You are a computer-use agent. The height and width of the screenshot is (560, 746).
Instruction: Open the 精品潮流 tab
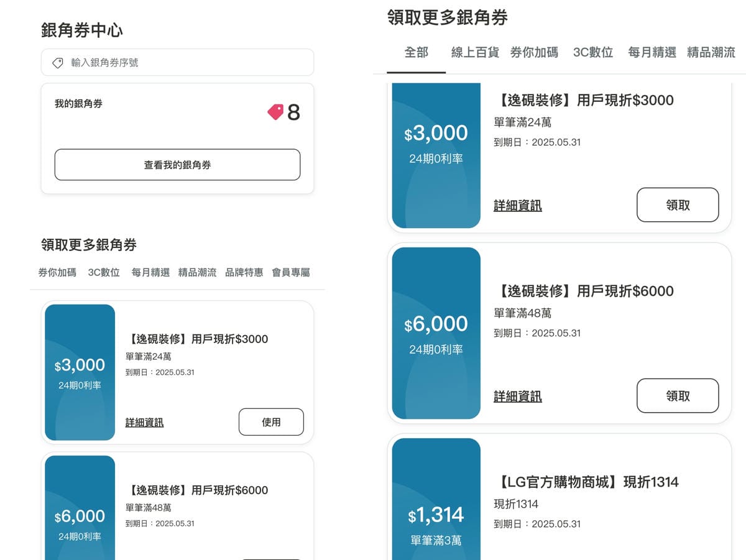[x=711, y=53]
